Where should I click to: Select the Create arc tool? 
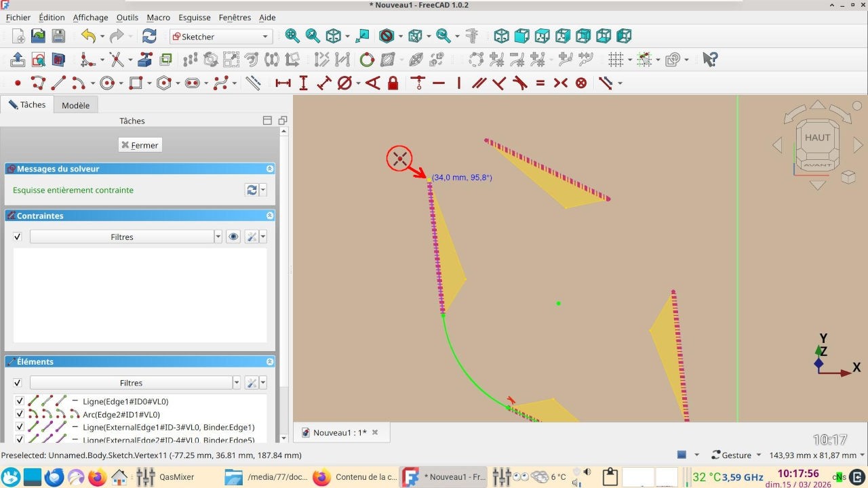[x=79, y=83]
